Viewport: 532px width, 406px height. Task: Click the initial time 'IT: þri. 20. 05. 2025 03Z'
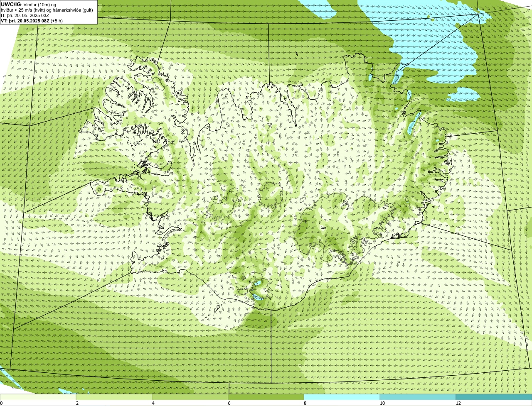pos(25,15)
